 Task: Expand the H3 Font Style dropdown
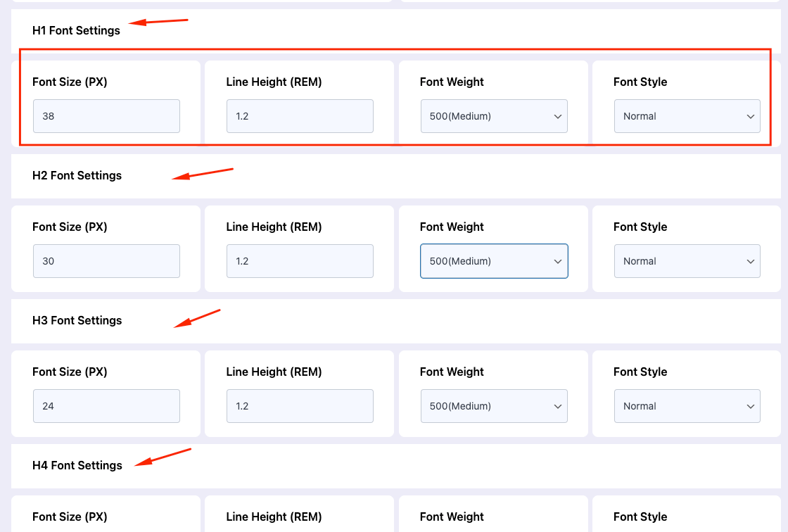(x=687, y=406)
